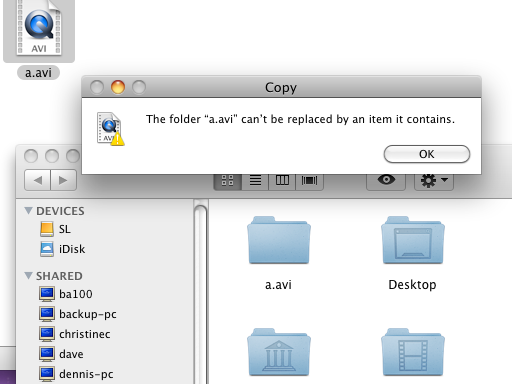
Task: Select shared computer dave
Action: (61, 354)
